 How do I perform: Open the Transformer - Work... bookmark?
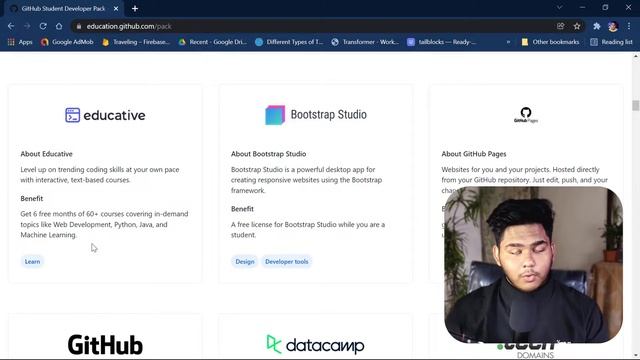coord(365,42)
